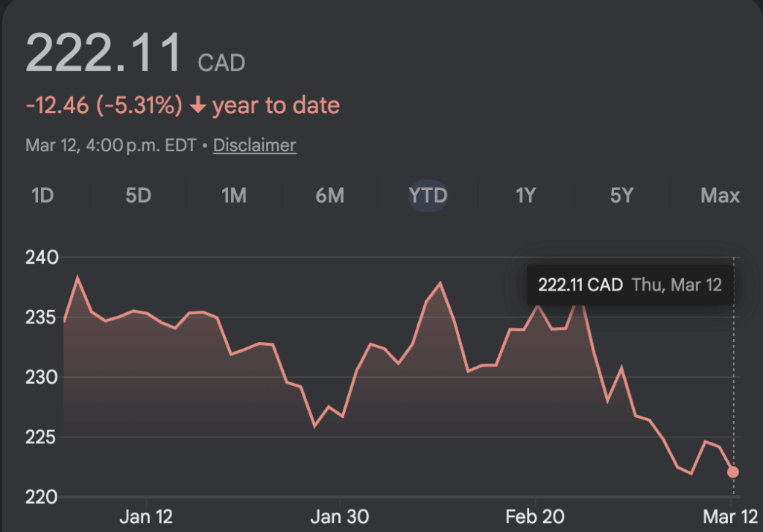The image size is (763, 532).
Task: Select the 5Y range tab
Action: click(x=621, y=196)
